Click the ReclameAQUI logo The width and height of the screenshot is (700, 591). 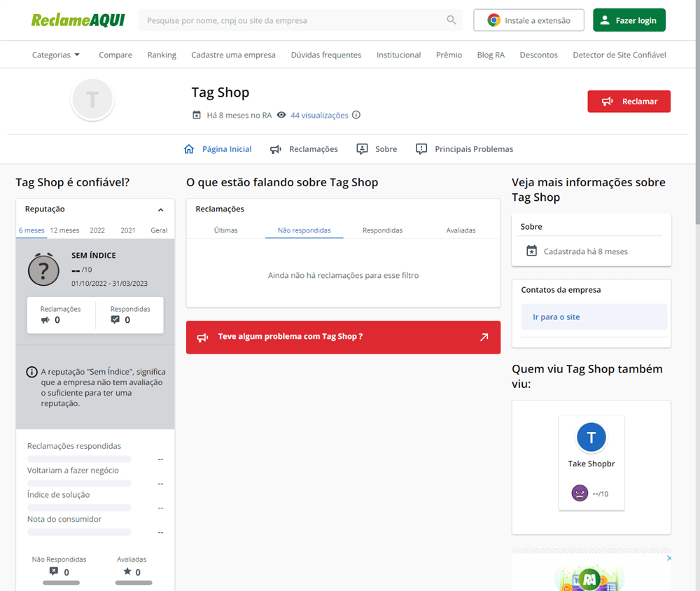(x=78, y=20)
